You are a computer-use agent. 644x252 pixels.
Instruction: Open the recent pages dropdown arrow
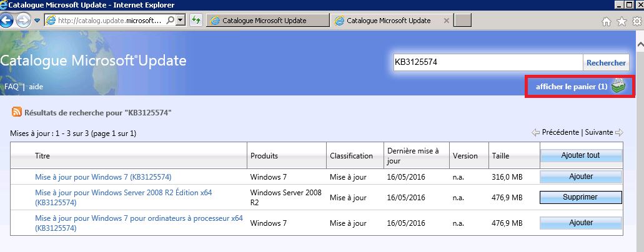(37, 21)
